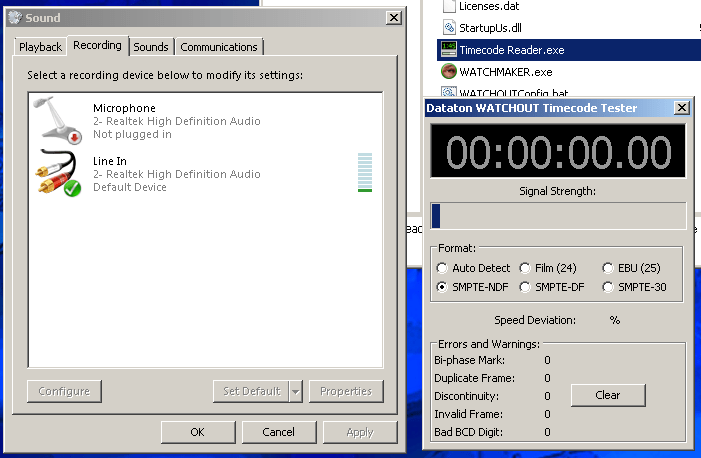Image resolution: width=701 pixels, height=458 pixels.
Task: Select the WATCHMAKER.exe eye icon
Action: [x=448, y=71]
